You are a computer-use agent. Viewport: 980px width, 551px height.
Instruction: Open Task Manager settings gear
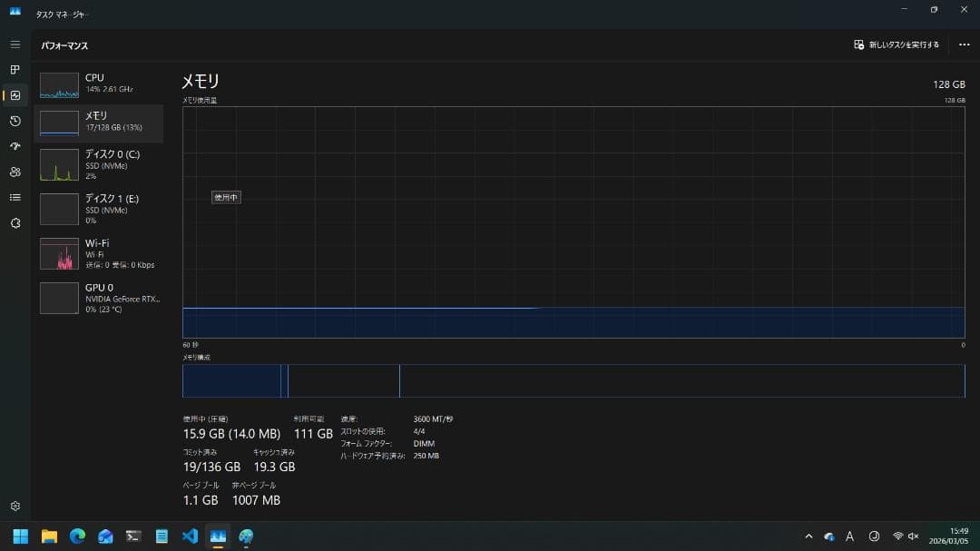(x=15, y=507)
